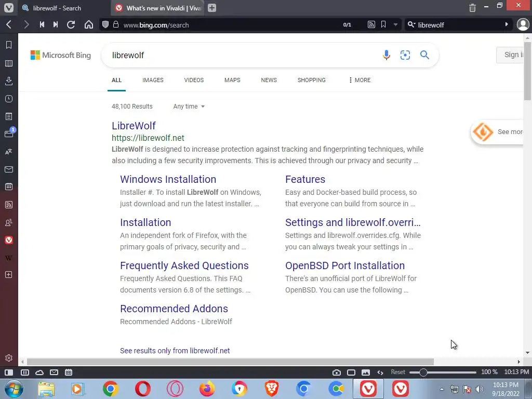
Task: Expand the search field history arrow
Action: (x=506, y=24)
